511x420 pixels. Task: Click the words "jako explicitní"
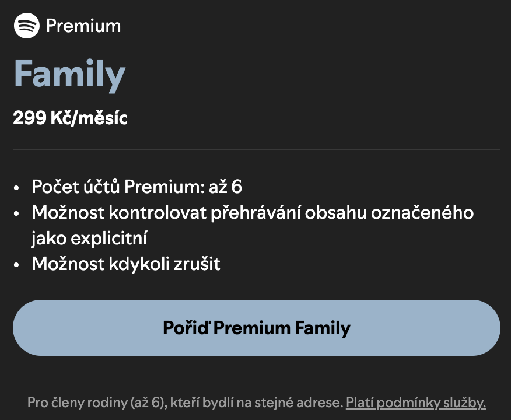click(89, 238)
